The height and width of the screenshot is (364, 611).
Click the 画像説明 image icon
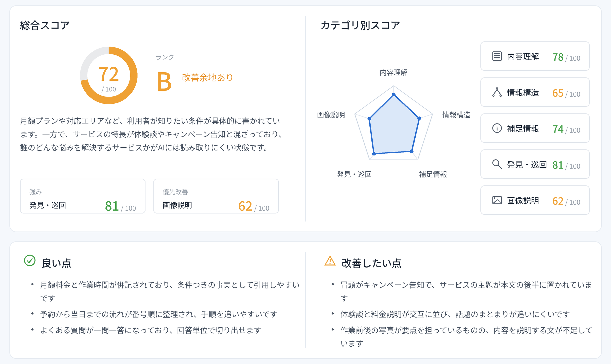coord(497,200)
